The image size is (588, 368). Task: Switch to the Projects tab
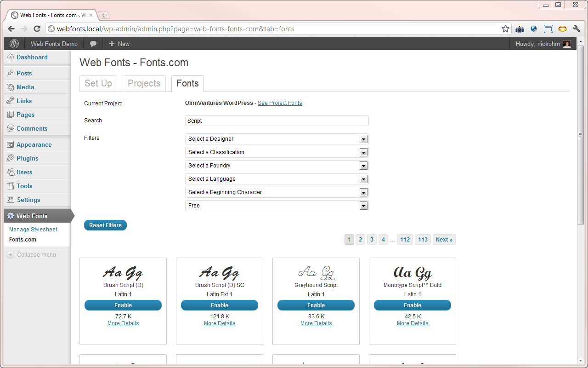pos(144,83)
